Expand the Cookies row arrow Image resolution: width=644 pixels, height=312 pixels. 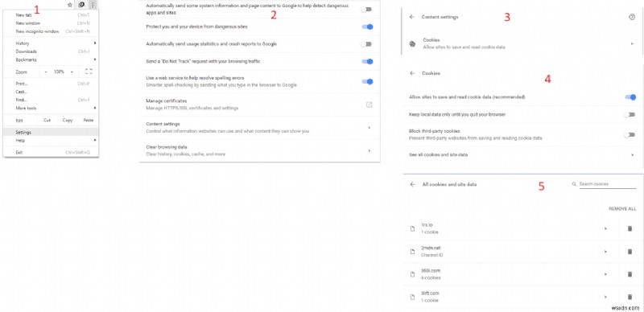pos(632,43)
